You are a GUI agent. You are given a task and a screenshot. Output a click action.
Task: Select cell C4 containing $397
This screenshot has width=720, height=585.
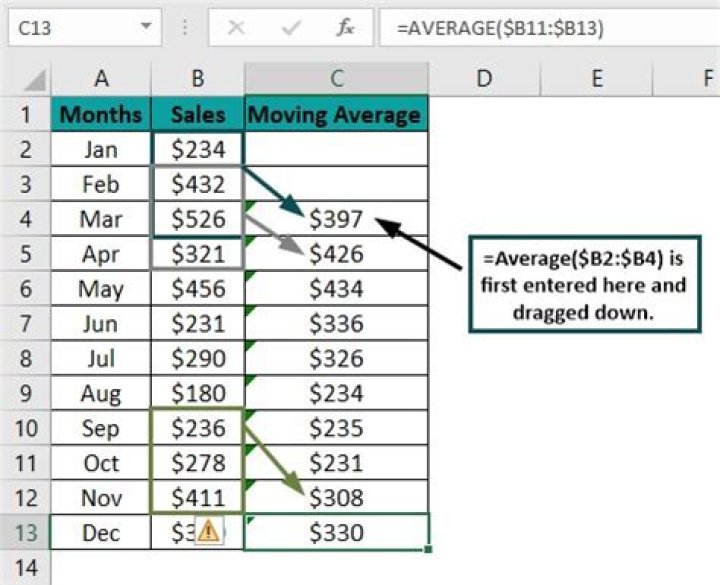click(336, 219)
